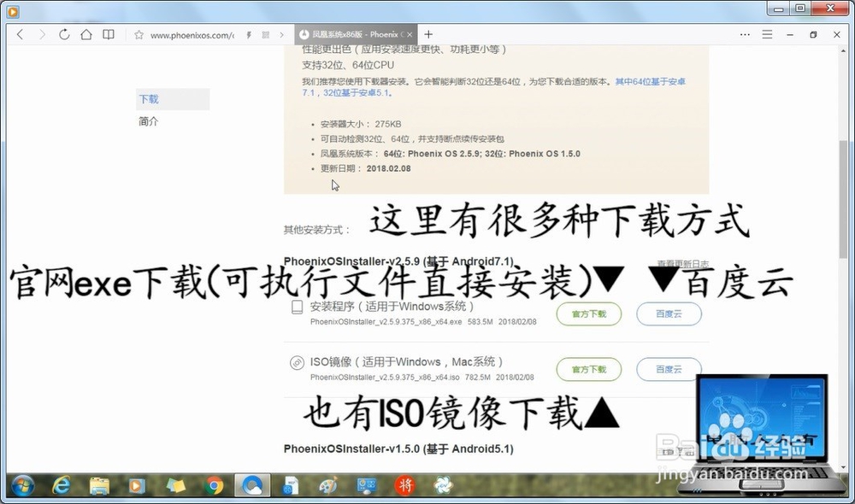Bookmark the page with the star icon
Screen dimensions: 855x504
click(x=139, y=35)
